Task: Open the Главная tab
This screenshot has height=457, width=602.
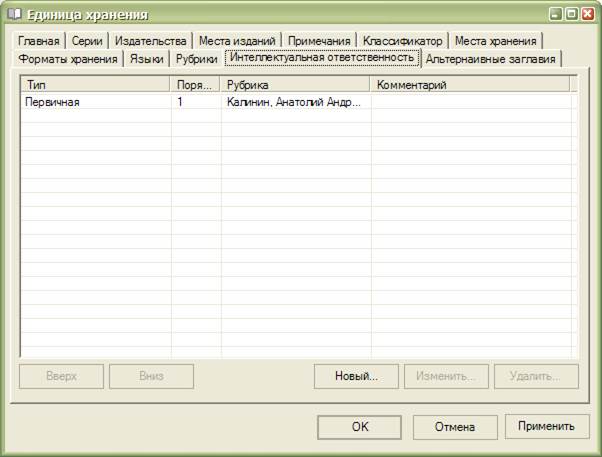Action: pos(39,41)
